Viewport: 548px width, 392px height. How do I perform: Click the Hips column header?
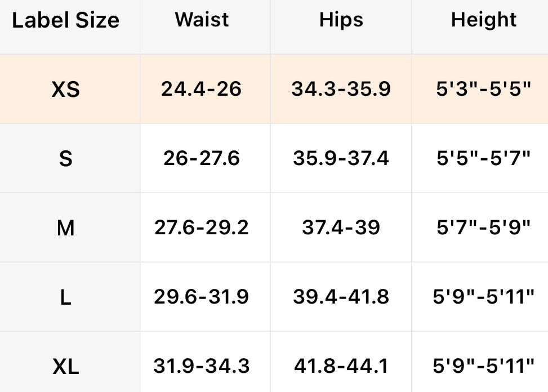click(341, 20)
